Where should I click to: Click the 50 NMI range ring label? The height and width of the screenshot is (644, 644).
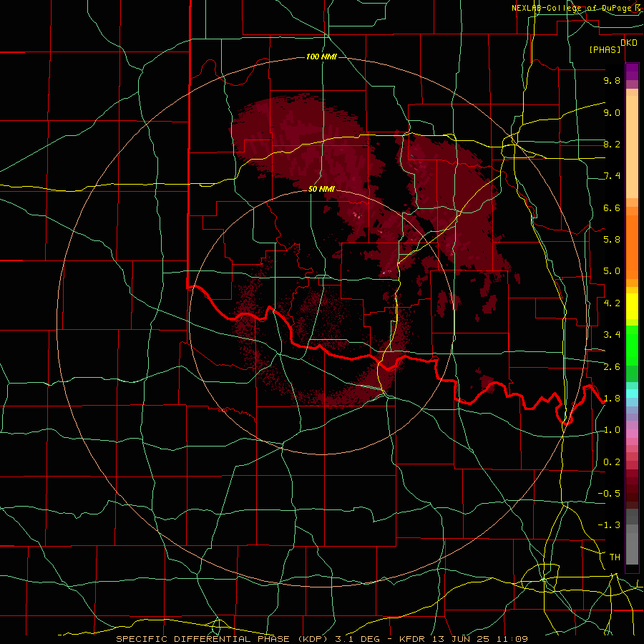coord(321,189)
